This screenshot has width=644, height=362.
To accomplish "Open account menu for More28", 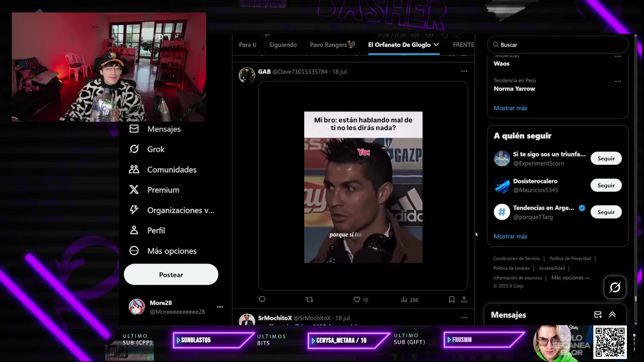I will pyautogui.click(x=220, y=307).
